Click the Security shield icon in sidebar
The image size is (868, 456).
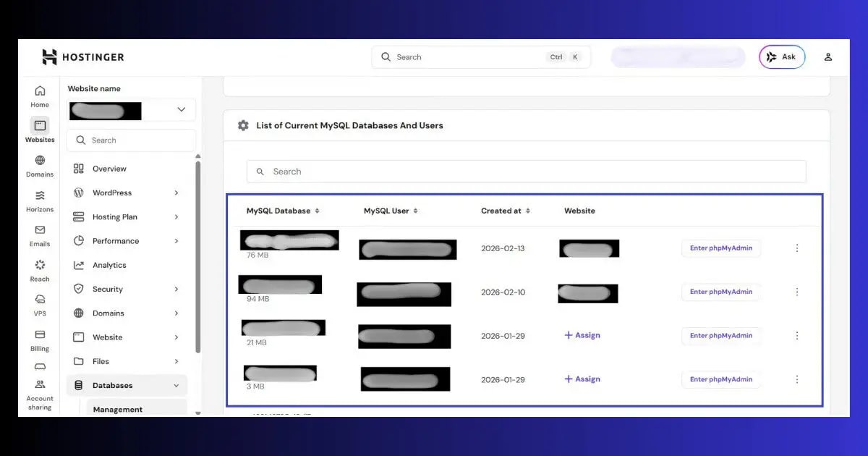coord(79,289)
